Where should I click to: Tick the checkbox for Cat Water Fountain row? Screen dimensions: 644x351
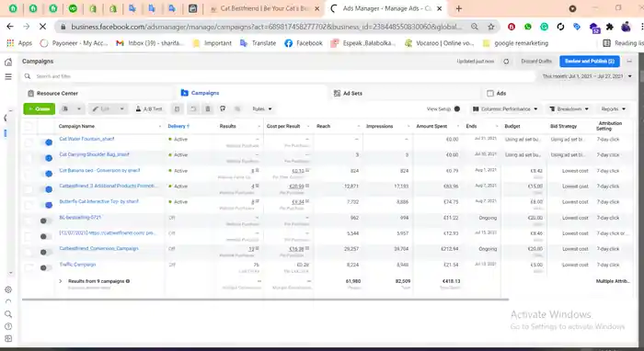(29, 142)
